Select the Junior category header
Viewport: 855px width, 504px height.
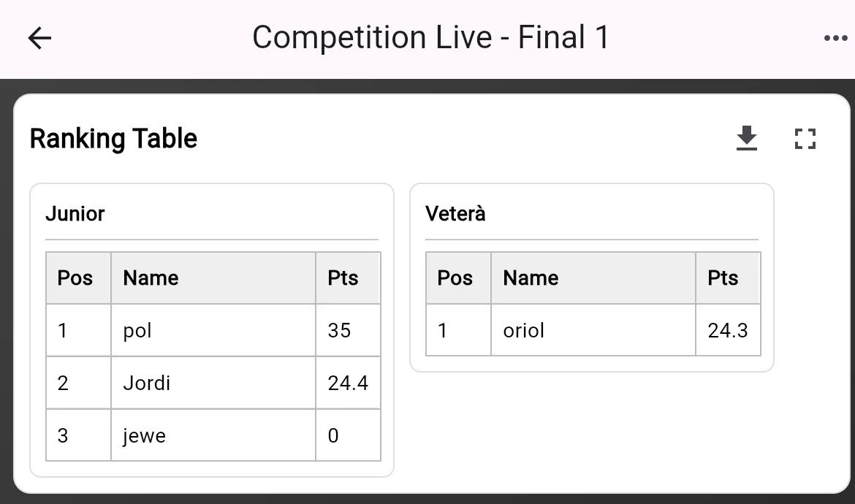click(75, 213)
